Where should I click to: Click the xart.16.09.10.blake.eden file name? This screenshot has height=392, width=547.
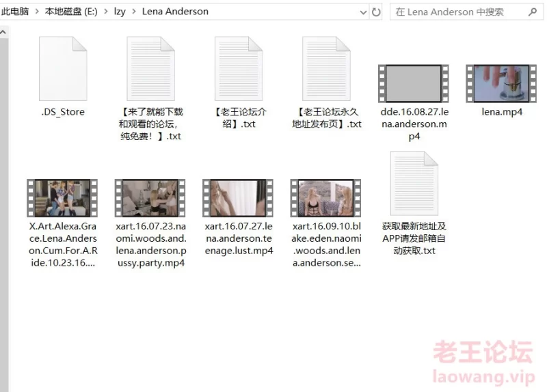pyautogui.click(x=327, y=244)
